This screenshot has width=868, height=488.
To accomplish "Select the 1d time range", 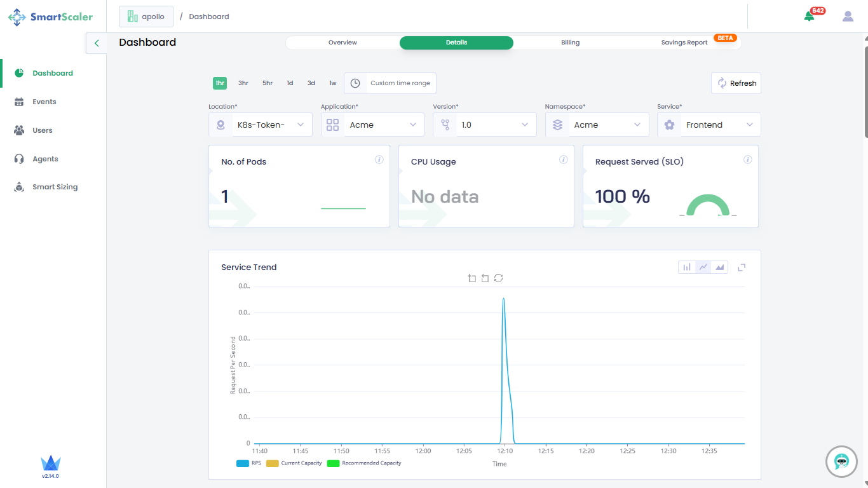I will tap(290, 83).
